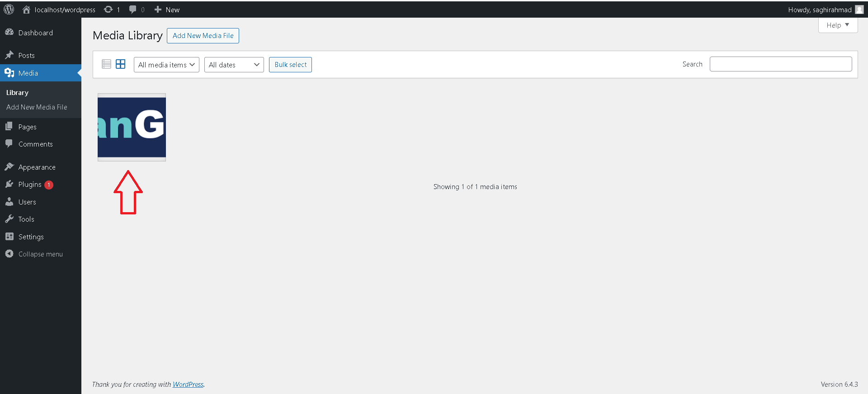Expand the All media items dropdown
868x394 pixels.
pyautogui.click(x=166, y=65)
